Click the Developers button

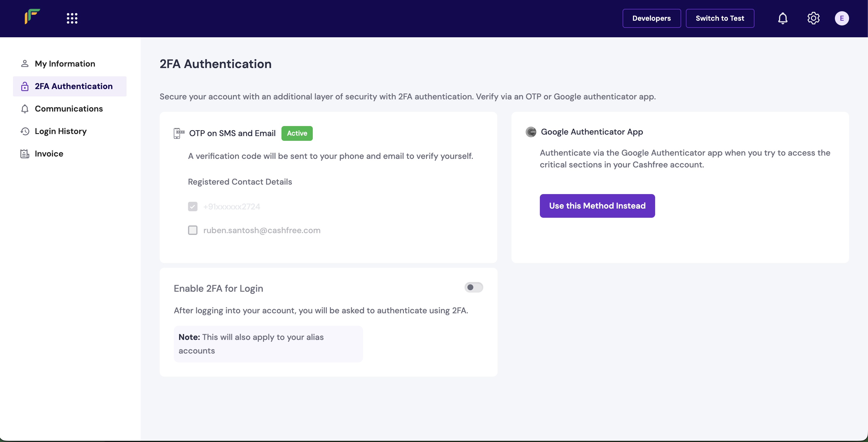651,18
